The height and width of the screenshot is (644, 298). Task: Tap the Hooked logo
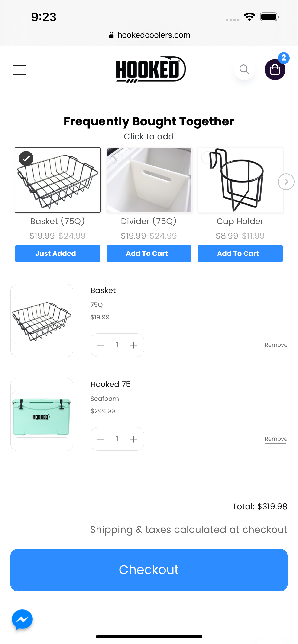click(151, 70)
